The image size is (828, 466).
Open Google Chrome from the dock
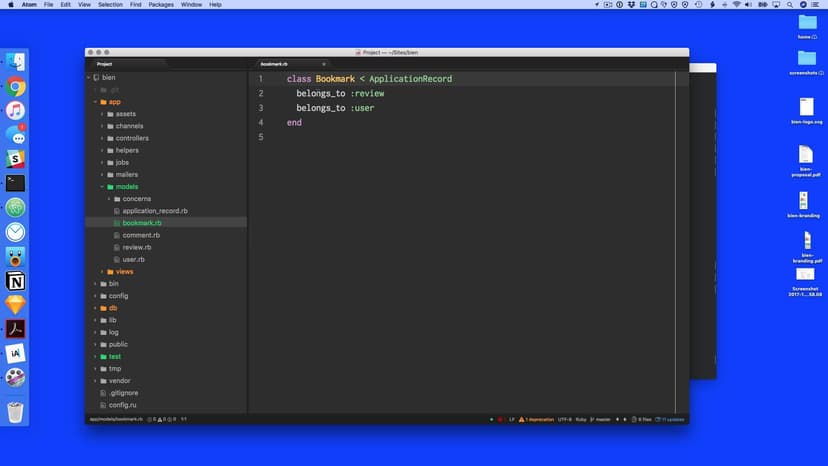(16, 87)
